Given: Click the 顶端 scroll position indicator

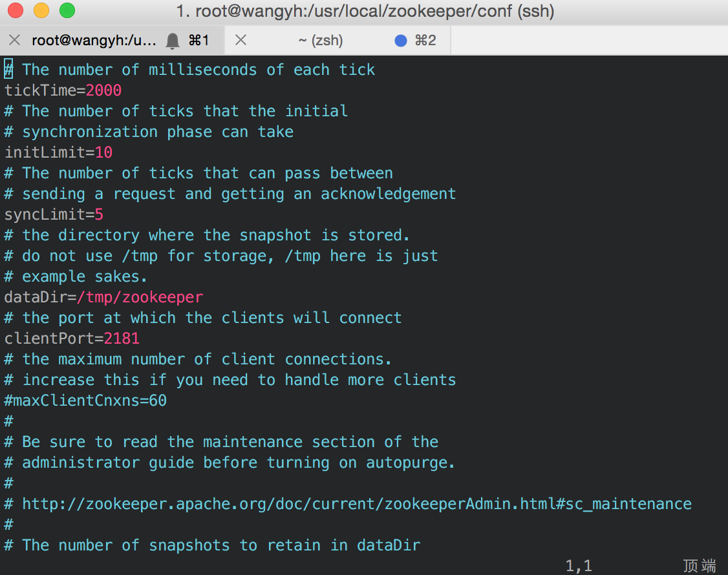Looking at the screenshot, I should coord(700,566).
